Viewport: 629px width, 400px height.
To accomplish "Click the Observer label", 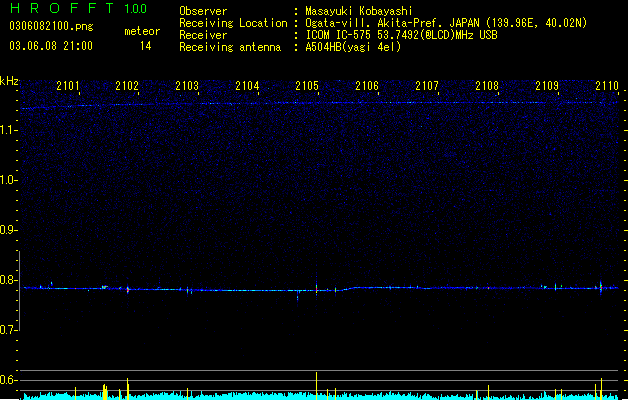I will click(203, 11).
